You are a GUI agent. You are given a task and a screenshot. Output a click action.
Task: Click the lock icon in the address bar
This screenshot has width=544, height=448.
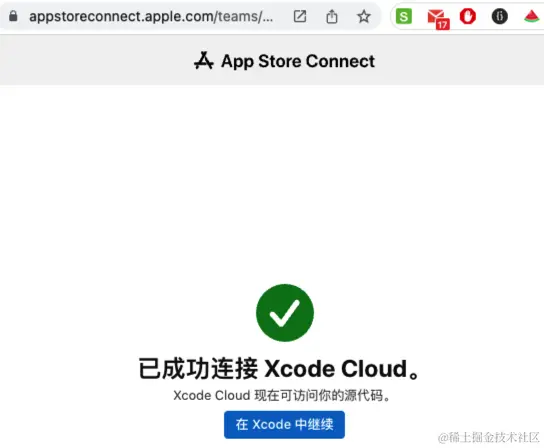tap(13, 16)
